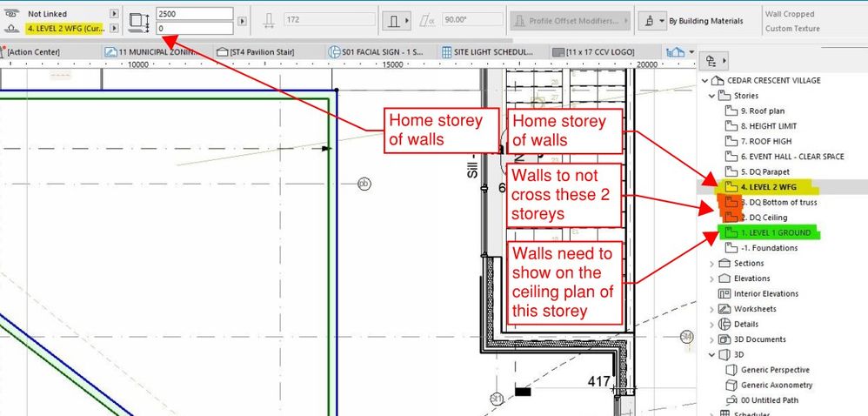The width and height of the screenshot is (868, 416).
Task: Open the flyout arrow next to the height fields
Action: pos(242,21)
